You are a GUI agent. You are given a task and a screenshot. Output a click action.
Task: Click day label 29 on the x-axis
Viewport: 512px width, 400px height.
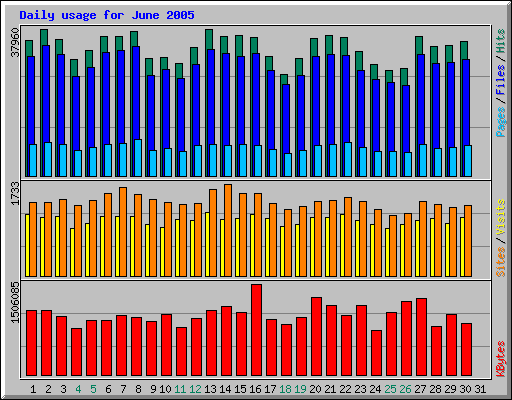point(450,389)
